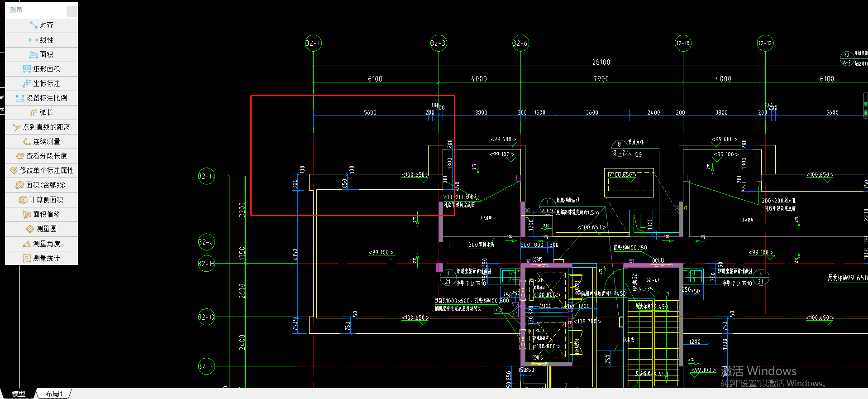Click grid bubble 32-3

(x=438, y=43)
